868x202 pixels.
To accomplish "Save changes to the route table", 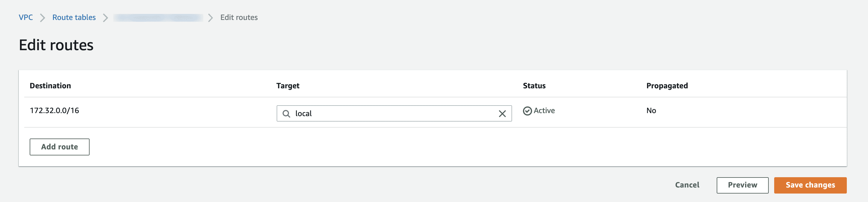I will pyautogui.click(x=810, y=185).
